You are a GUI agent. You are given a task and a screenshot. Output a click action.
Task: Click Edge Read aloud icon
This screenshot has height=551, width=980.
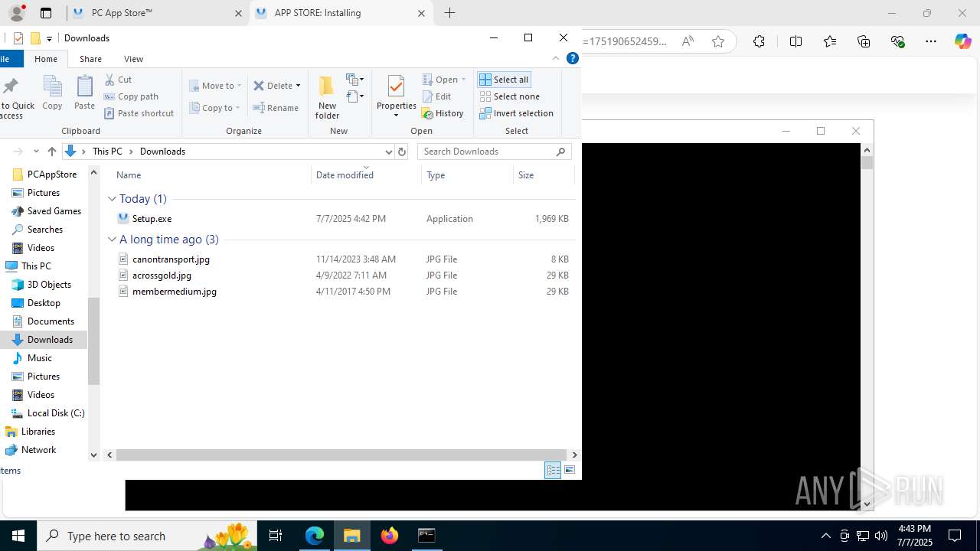click(688, 41)
